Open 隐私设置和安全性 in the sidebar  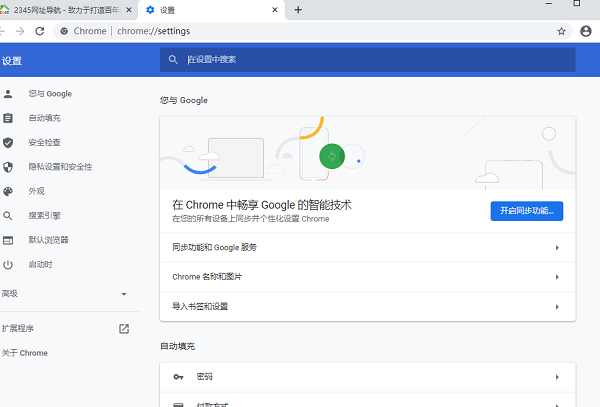coord(60,167)
